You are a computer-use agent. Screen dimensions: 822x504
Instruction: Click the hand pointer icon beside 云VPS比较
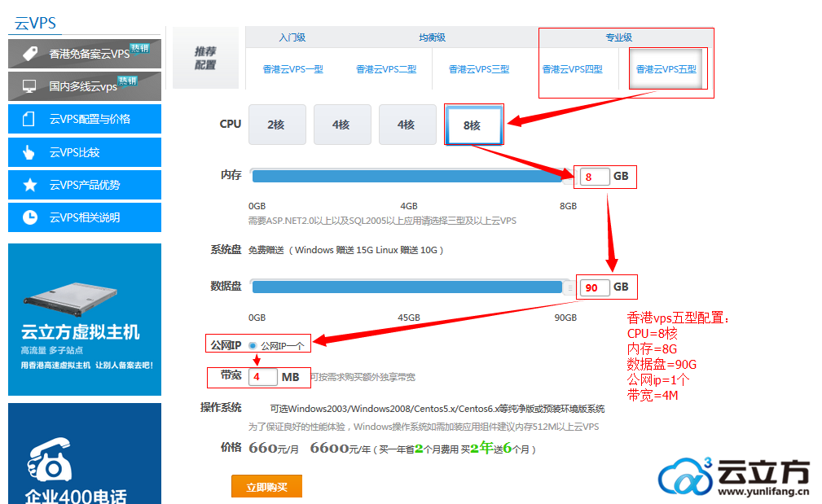[x=29, y=152]
